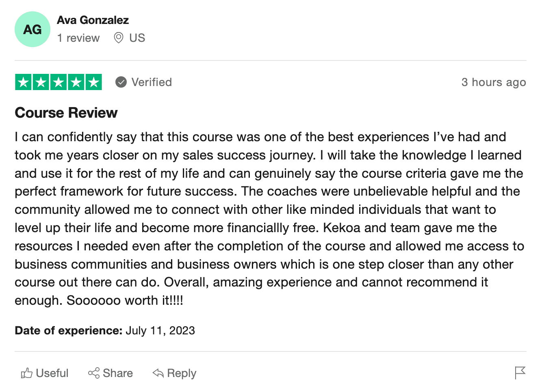Flag this review for reporting
The width and height of the screenshot is (542, 392).
520,373
